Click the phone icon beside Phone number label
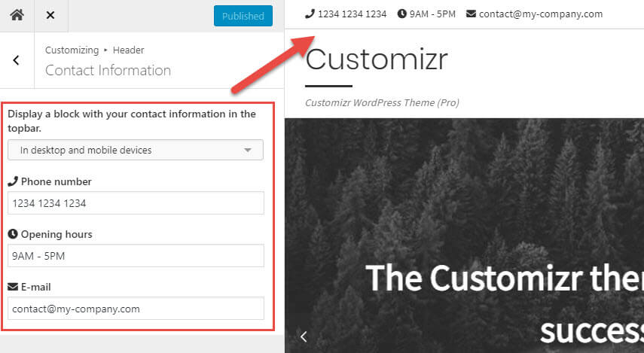Screen dimensions: 644x353 coord(13,181)
